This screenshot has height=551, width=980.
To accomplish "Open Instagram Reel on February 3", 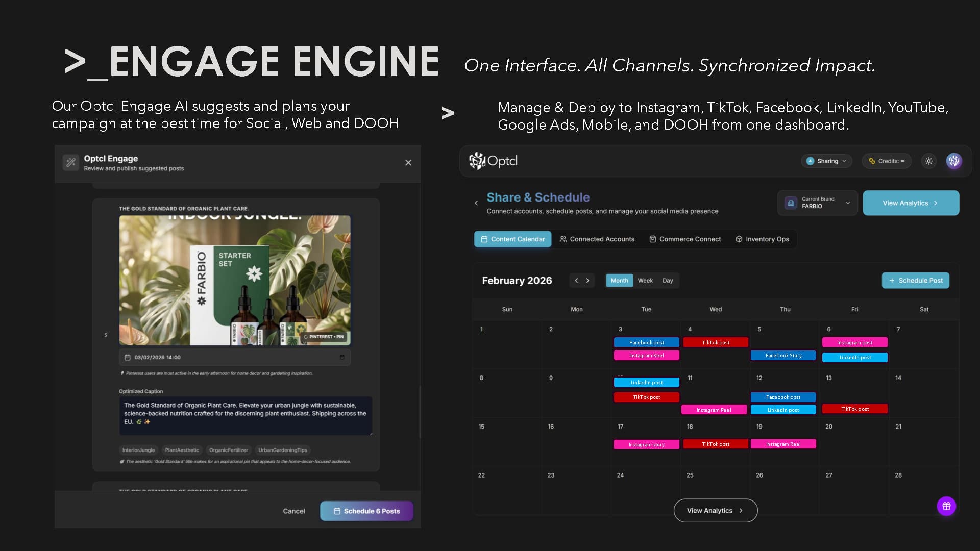I will (647, 356).
